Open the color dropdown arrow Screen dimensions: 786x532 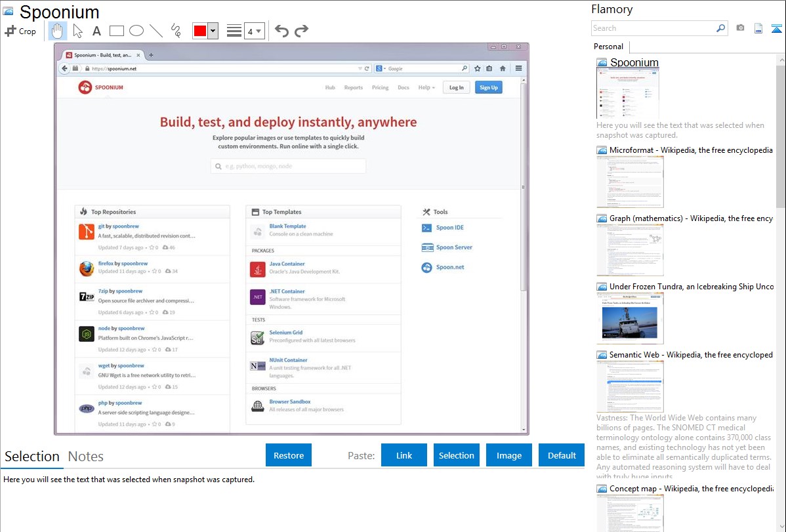[x=213, y=31]
